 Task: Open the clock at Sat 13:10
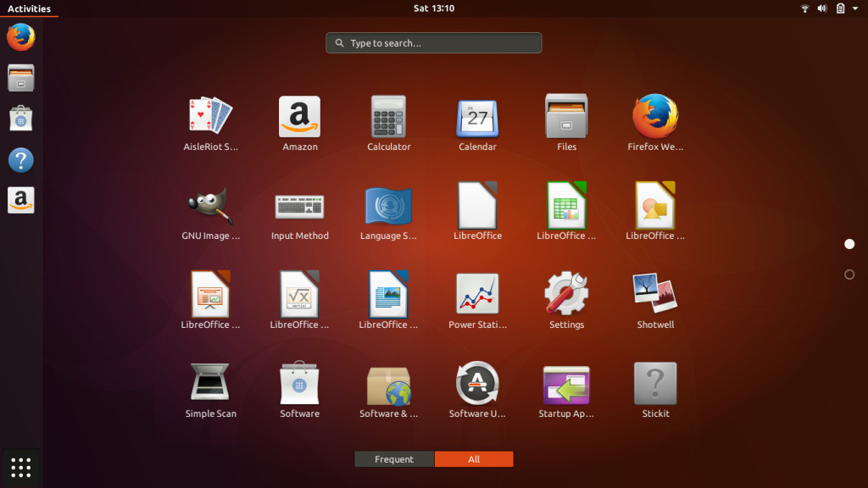tap(434, 8)
